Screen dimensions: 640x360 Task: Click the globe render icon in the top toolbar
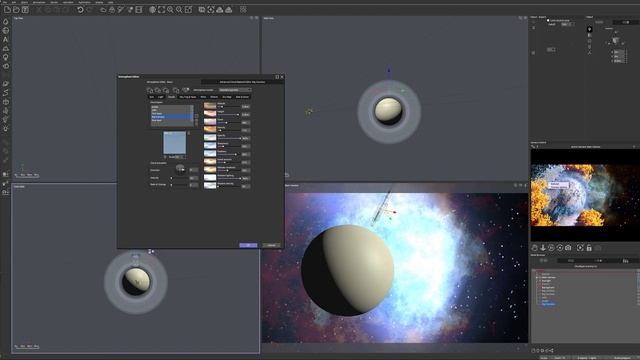pos(152,9)
